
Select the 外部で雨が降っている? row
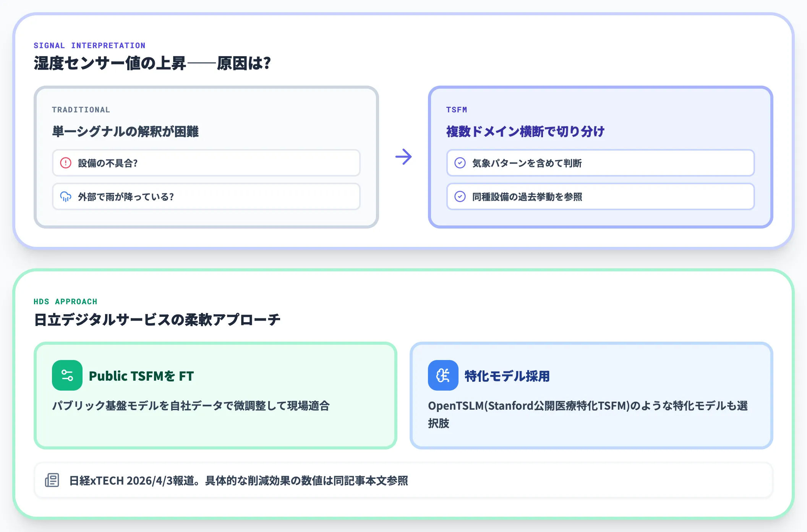206,196
